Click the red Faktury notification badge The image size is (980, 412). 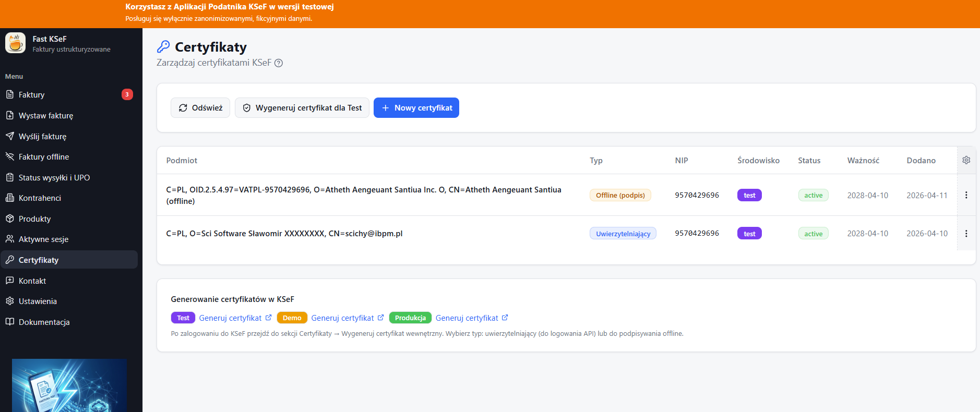pos(127,94)
